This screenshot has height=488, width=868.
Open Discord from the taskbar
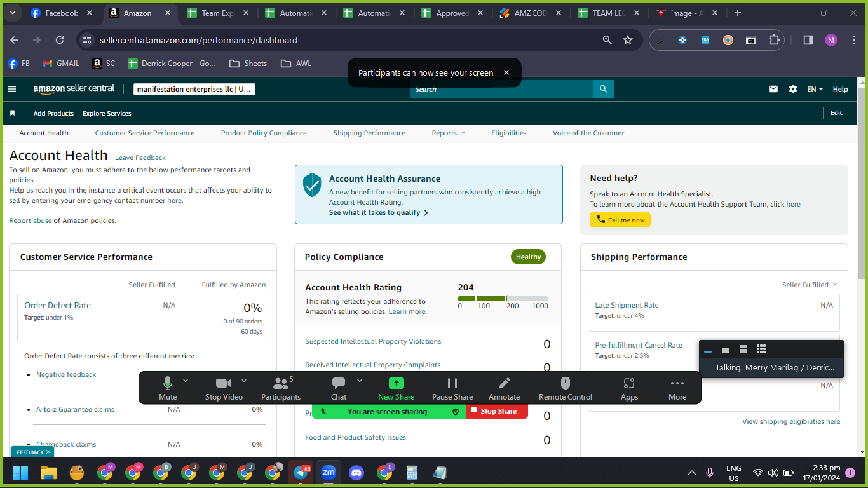(x=356, y=473)
